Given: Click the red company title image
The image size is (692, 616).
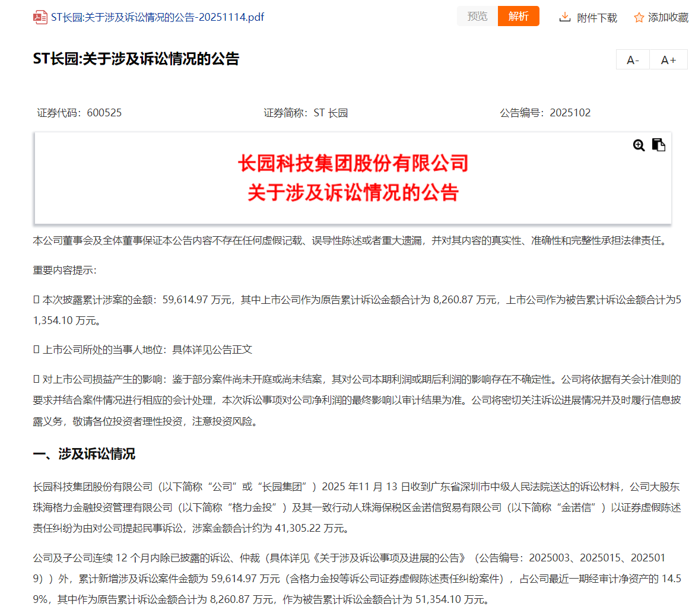Looking at the screenshot, I should (353, 178).
